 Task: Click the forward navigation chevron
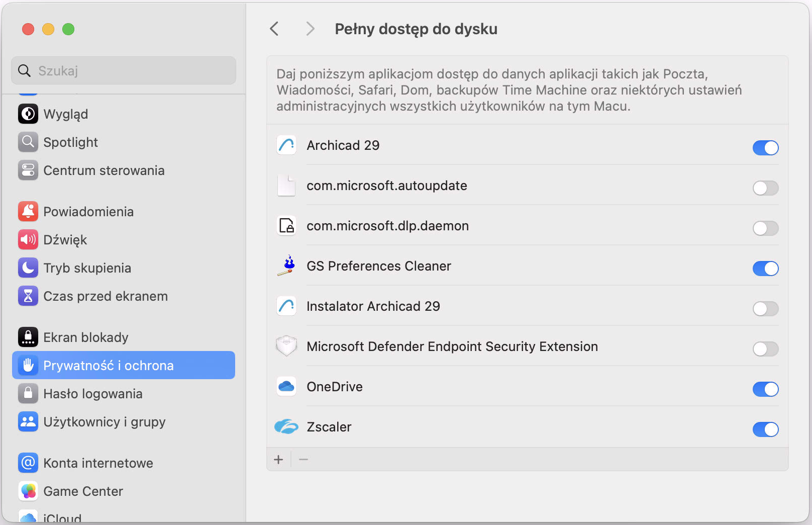coord(310,29)
